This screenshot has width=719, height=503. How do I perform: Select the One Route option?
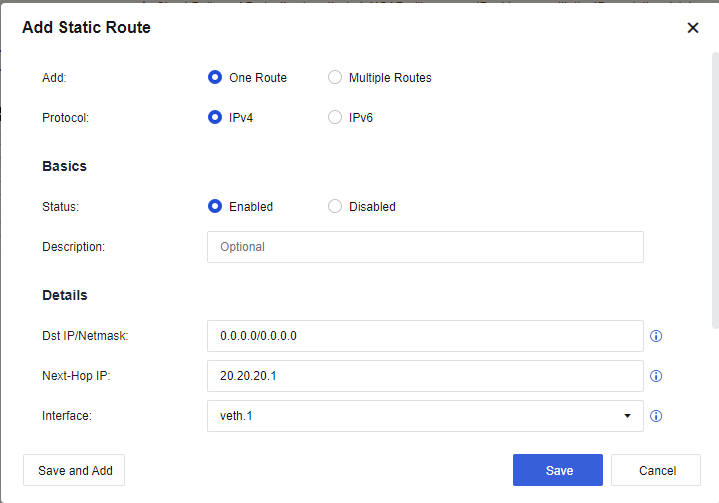coord(214,77)
